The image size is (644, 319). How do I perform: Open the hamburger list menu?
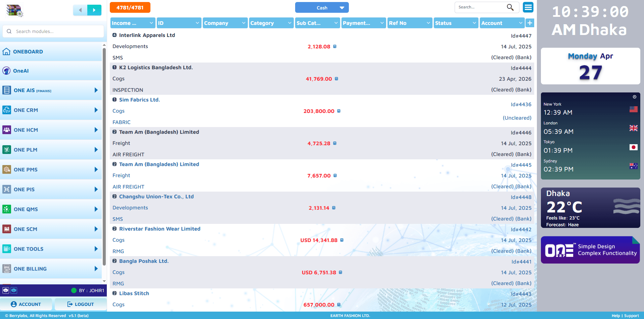[x=528, y=7]
